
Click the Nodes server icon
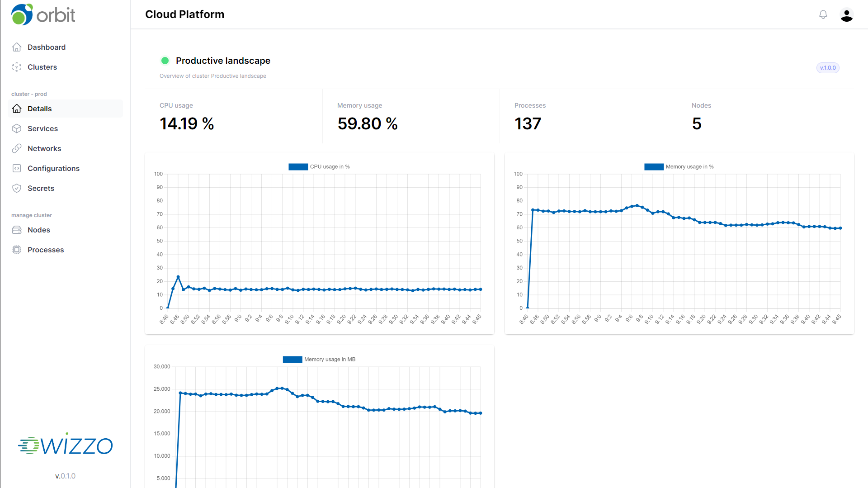pos(17,230)
